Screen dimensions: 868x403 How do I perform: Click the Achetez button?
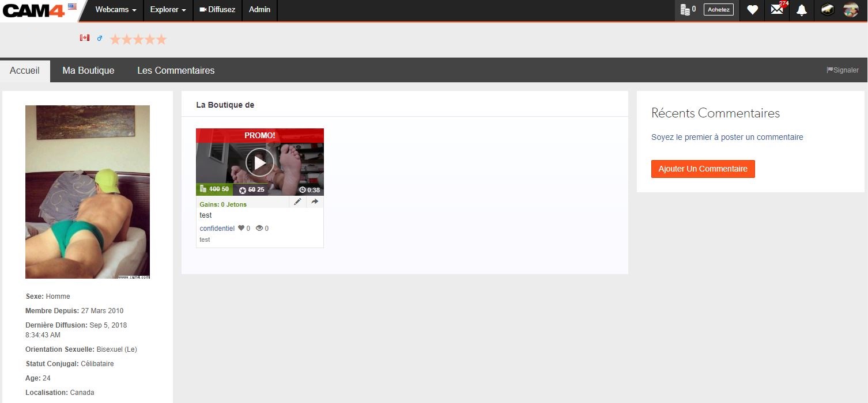[718, 10]
